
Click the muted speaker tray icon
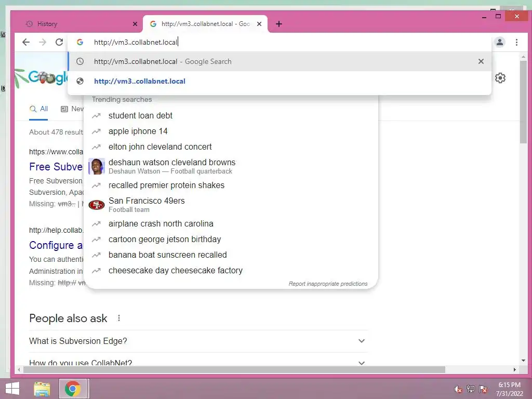click(458, 389)
